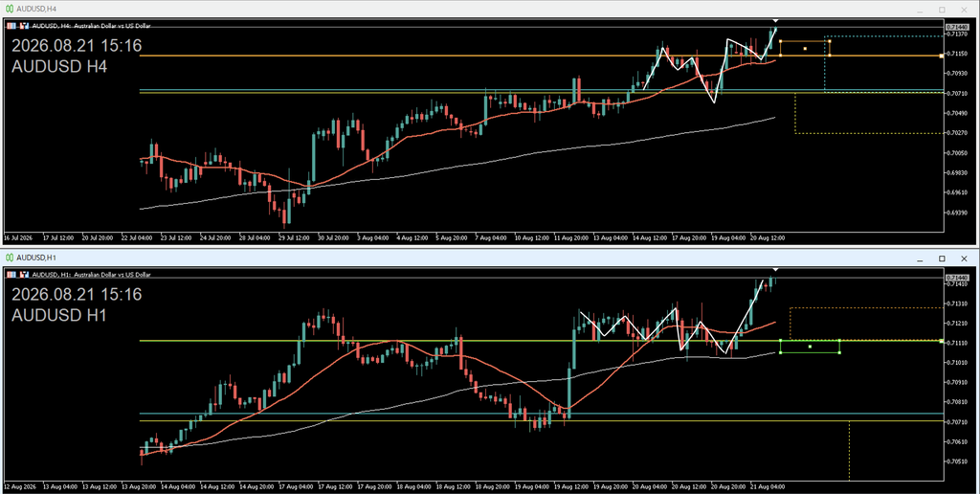The height and width of the screenshot is (494, 980).
Task: Click the horizontal line's right-end handle on the H1 chart
Action: point(942,341)
